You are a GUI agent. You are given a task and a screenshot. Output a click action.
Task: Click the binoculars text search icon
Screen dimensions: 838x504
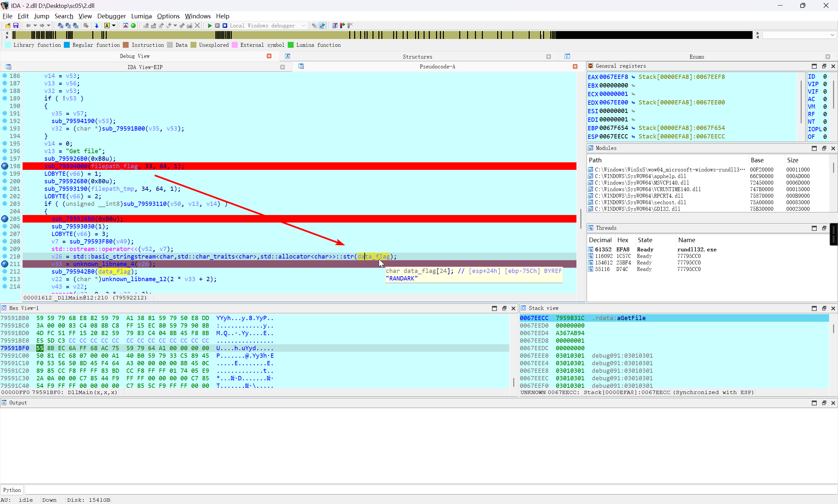68,26
